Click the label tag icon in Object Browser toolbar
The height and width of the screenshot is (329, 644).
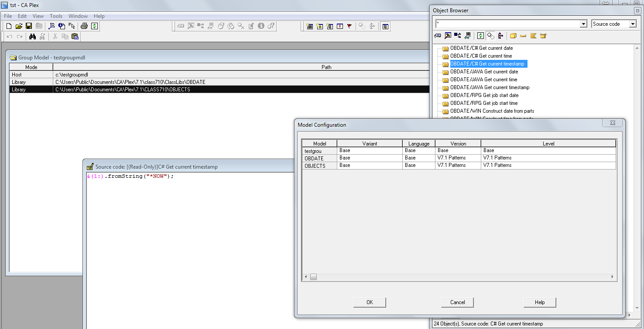coord(438,36)
